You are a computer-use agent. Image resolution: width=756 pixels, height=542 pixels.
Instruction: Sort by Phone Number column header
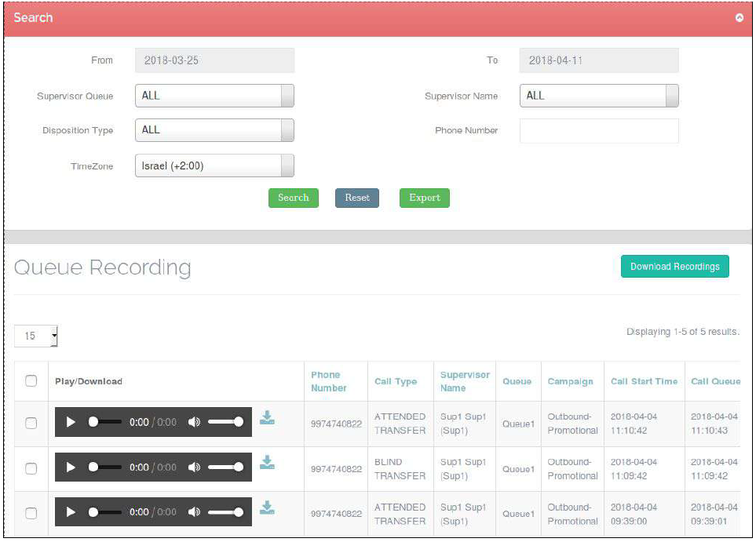click(x=328, y=381)
